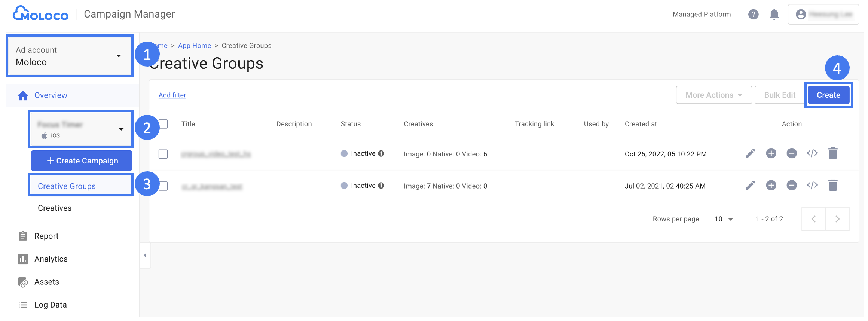Screen dimensions: 868x321
Task: Collapse the left sidebar panel
Action: pyautogui.click(x=145, y=256)
